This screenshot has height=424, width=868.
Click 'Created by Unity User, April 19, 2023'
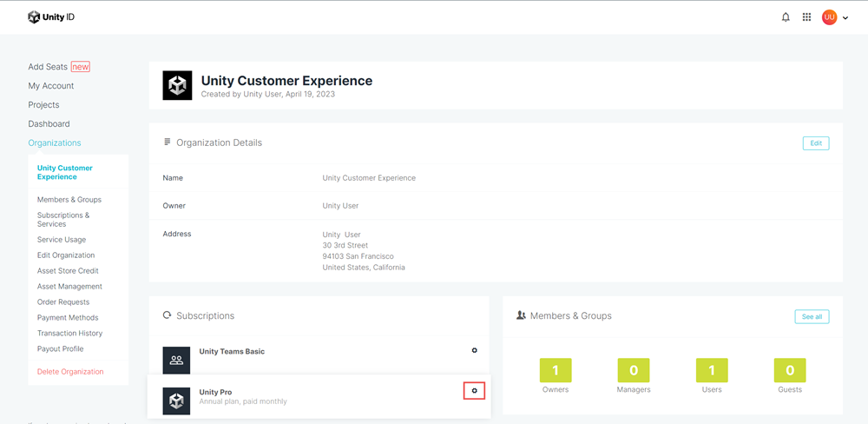point(268,94)
